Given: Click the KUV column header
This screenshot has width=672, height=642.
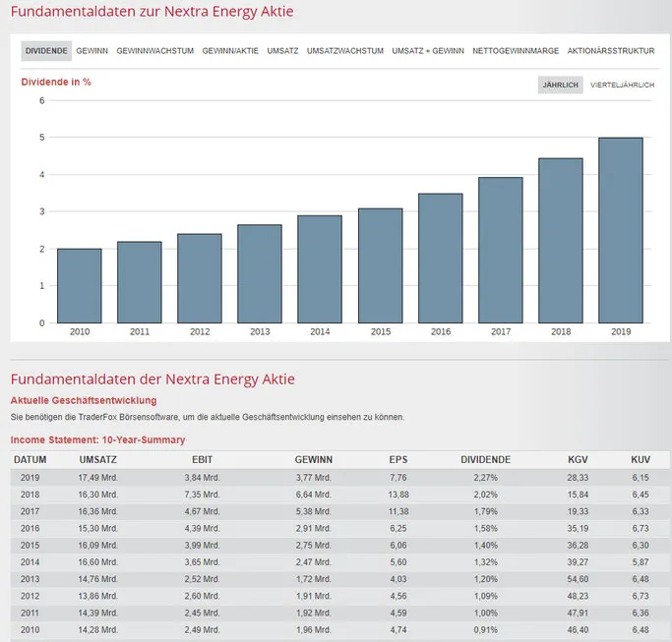Looking at the screenshot, I should [x=641, y=459].
